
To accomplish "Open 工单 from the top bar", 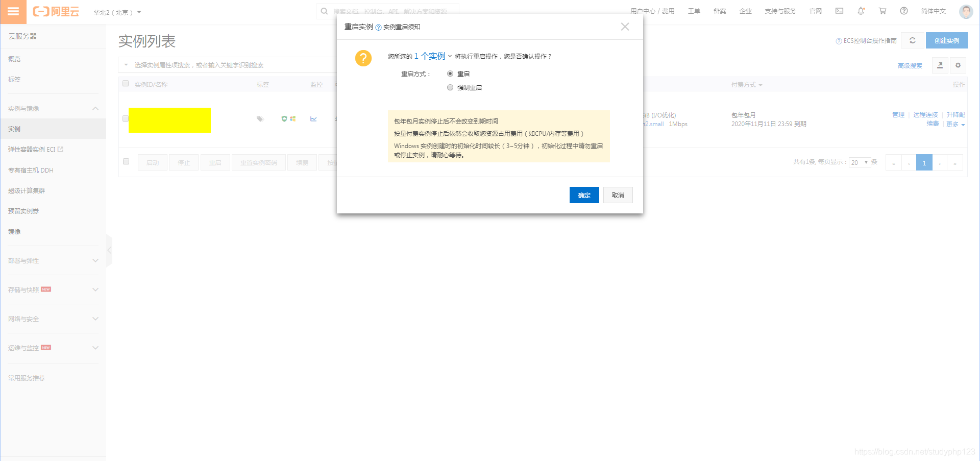I will (x=694, y=11).
